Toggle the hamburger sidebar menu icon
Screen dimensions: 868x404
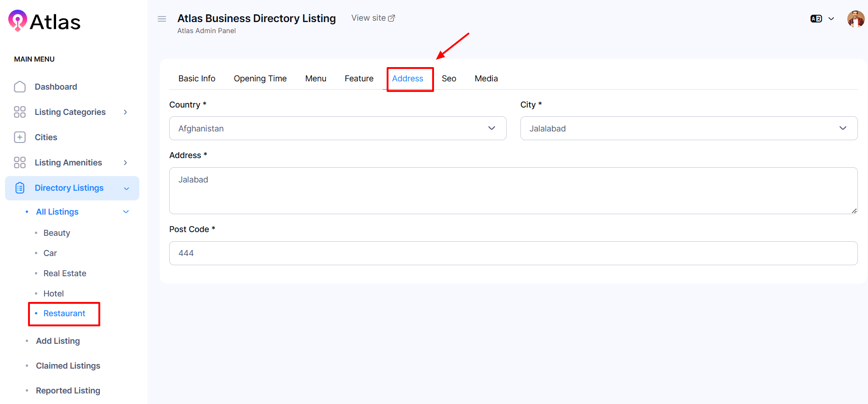click(162, 19)
